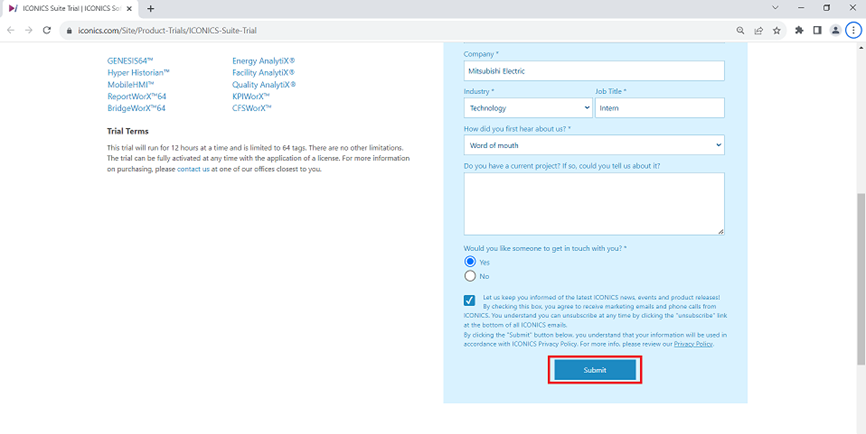This screenshot has width=866, height=434.
Task: Open the BridgeWorX64 link
Action: click(136, 108)
